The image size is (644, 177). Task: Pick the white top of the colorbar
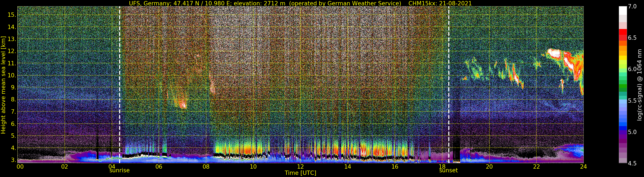623,10
